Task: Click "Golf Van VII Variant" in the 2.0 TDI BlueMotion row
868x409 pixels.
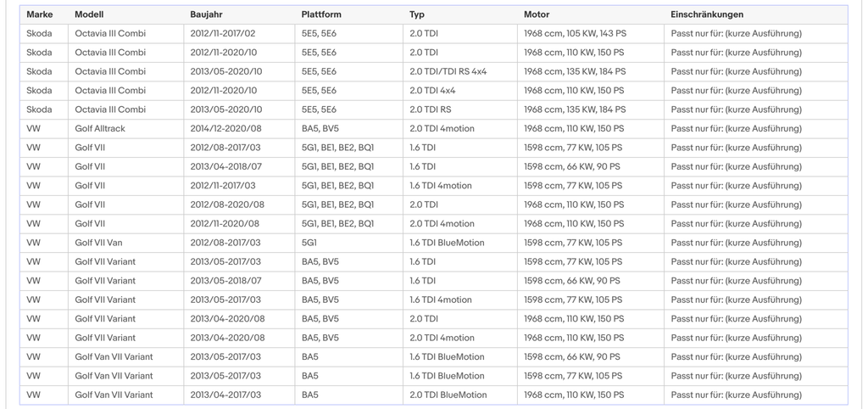Action: 114,395
